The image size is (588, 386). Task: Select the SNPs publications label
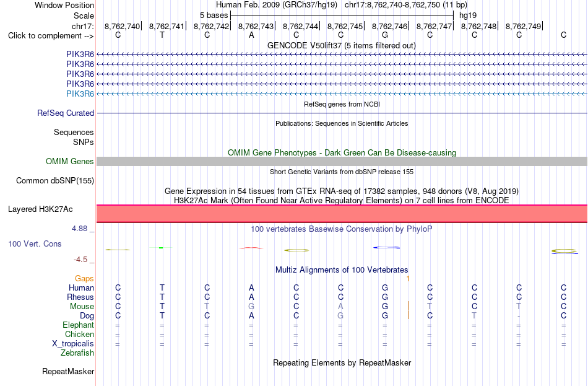(x=84, y=143)
